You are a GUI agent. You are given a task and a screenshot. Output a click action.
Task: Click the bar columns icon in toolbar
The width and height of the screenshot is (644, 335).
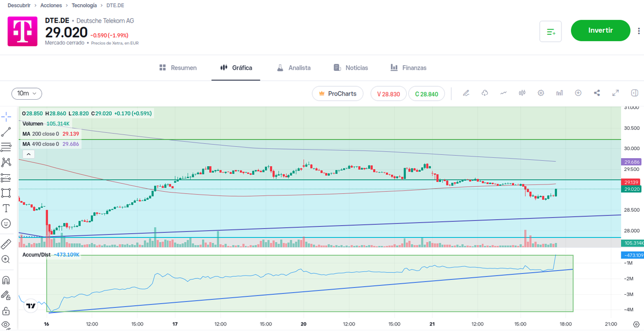coord(560,93)
